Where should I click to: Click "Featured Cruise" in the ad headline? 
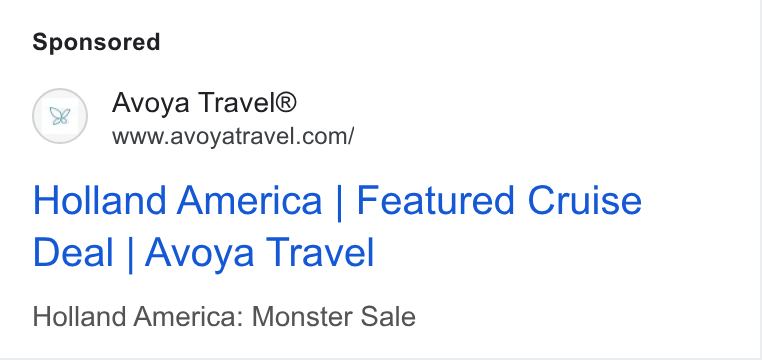499,200
